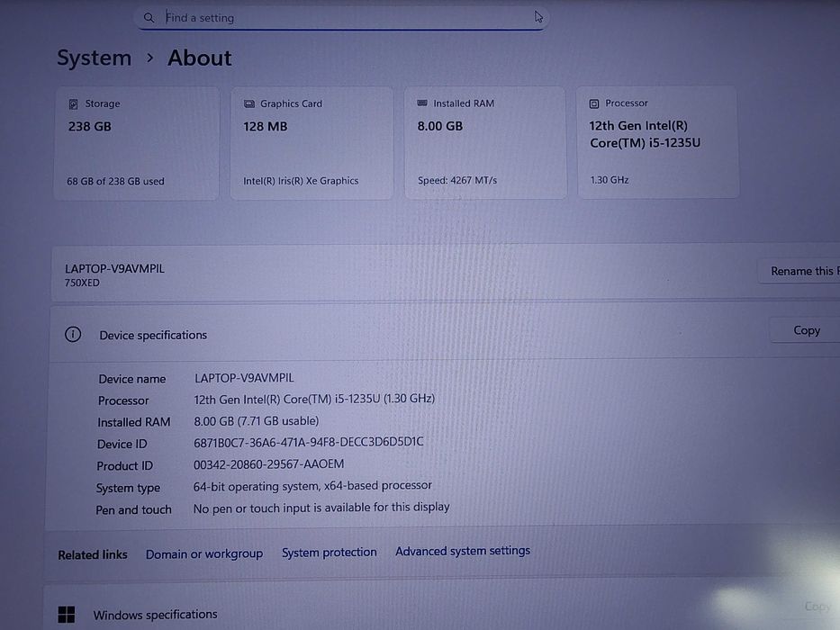Image resolution: width=840 pixels, height=630 pixels.
Task: Click the Device name value LAPTOP-V9AVMPIL
Action: pyautogui.click(x=244, y=378)
